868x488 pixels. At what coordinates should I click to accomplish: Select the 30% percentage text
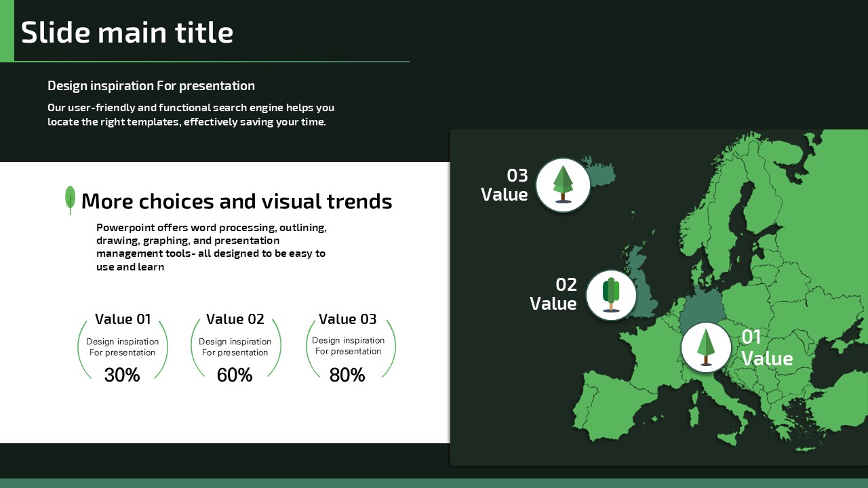(x=122, y=375)
